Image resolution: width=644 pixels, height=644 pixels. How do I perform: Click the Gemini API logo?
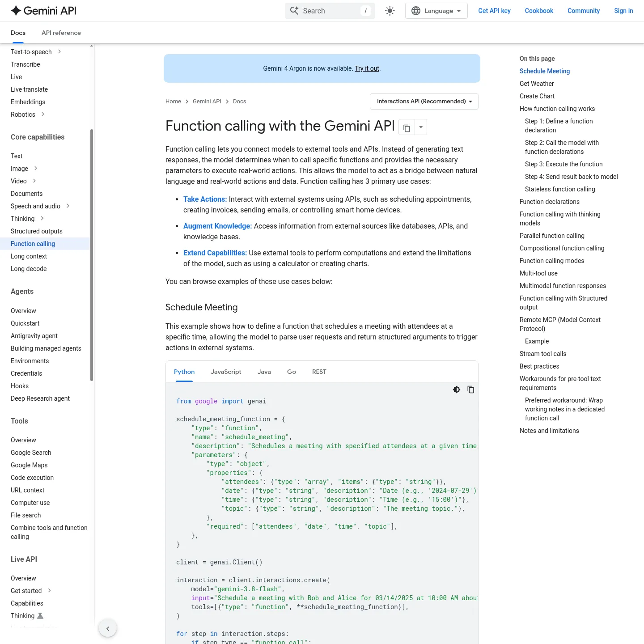[43, 11]
